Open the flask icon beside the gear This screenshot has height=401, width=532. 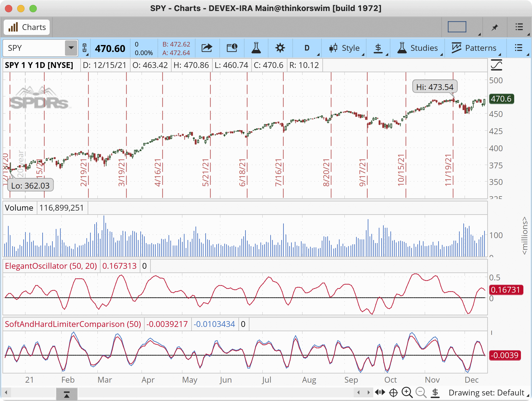[256, 48]
